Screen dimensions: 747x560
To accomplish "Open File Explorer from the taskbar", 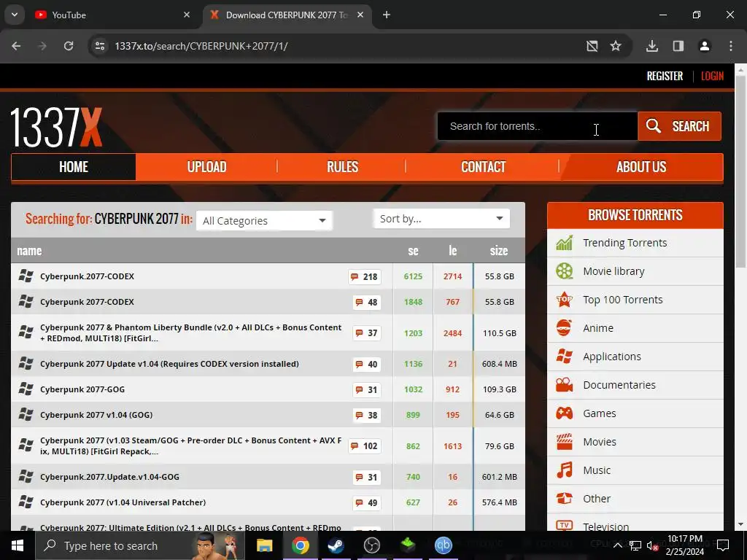I will tap(264, 545).
